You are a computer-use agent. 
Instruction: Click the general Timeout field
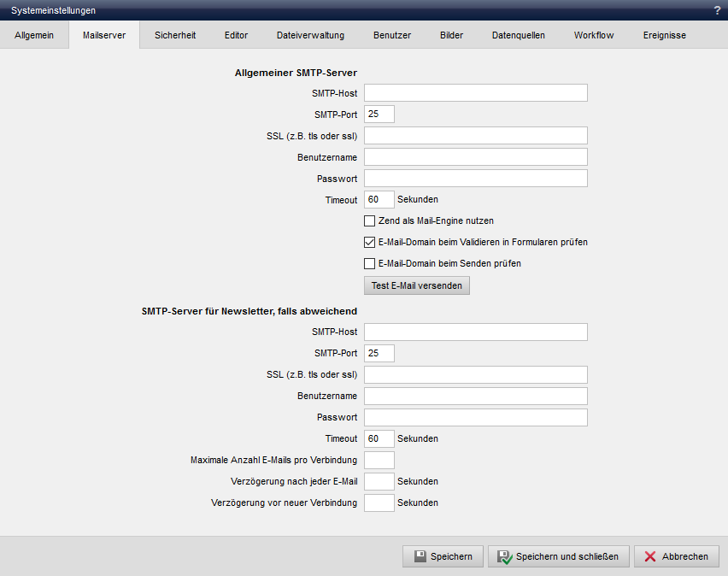coord(379,200)
